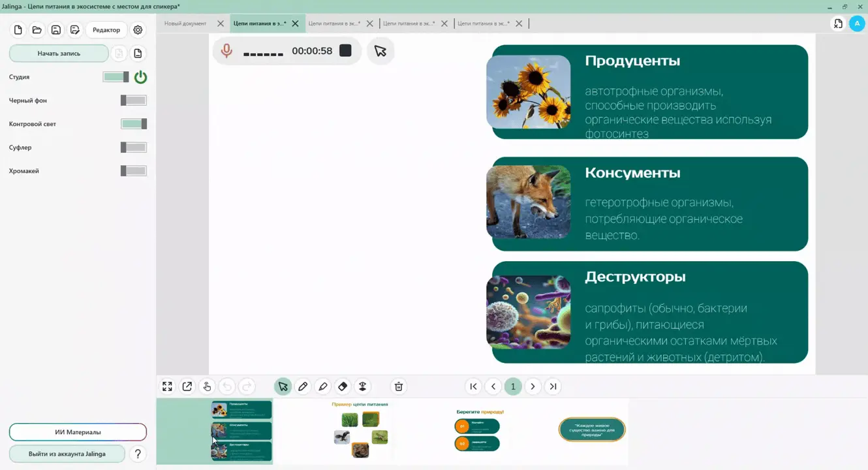The width and height of the screenshot is (868, 470).
Task: Open help with the question mark button
Action: (x=137, y=454)
